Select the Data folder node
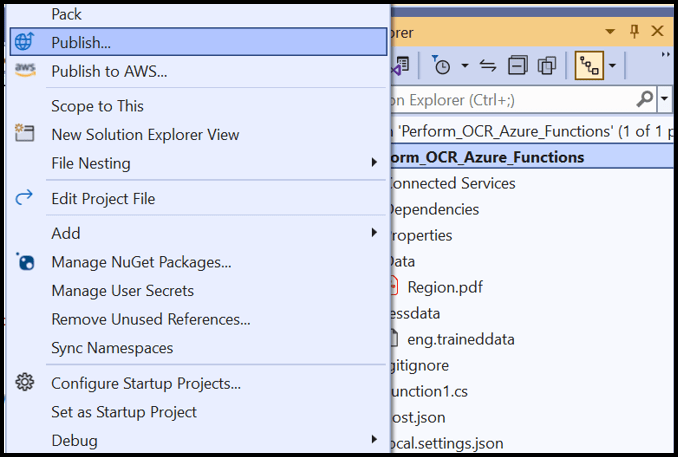 (403, 261)
